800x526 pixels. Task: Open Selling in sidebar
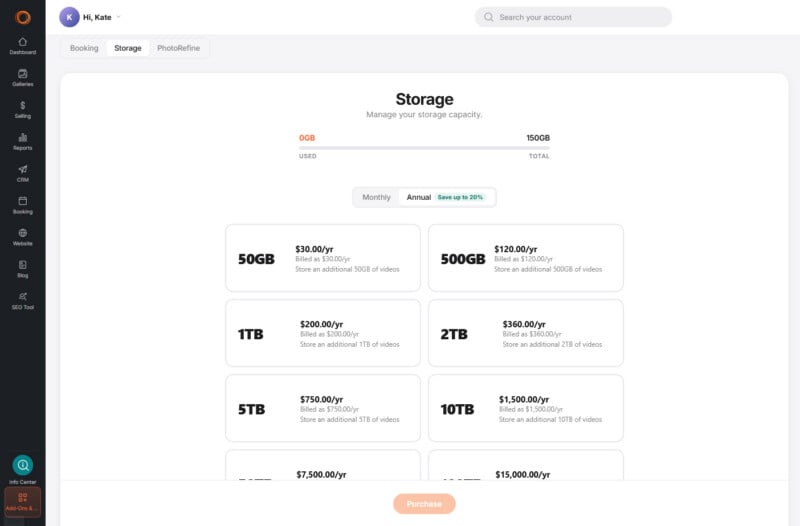[22, 109]
